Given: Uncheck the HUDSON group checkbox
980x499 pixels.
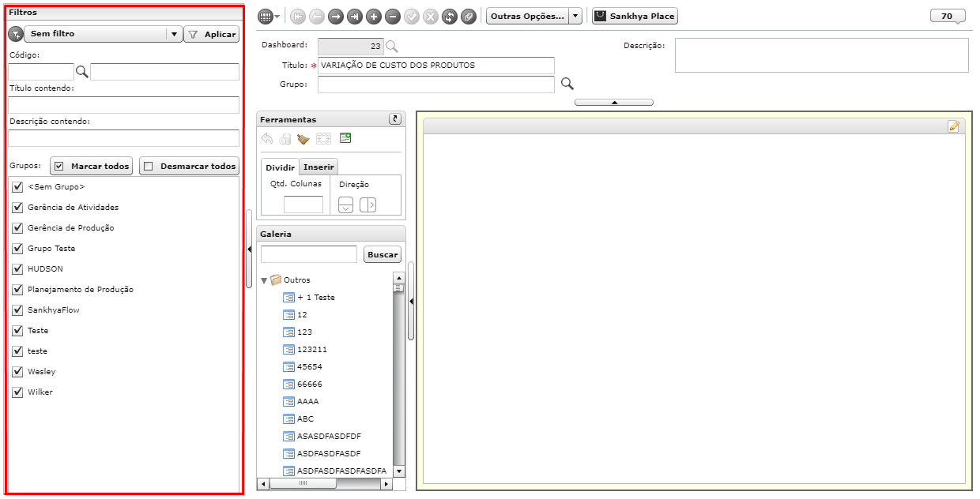Looking at the screenshot, I should tap(17, 269).
